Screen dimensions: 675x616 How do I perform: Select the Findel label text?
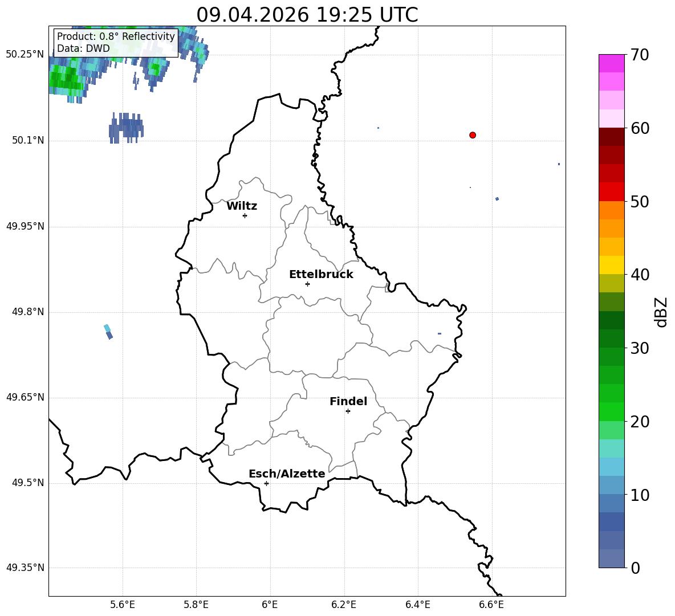[x=348, y=401]
